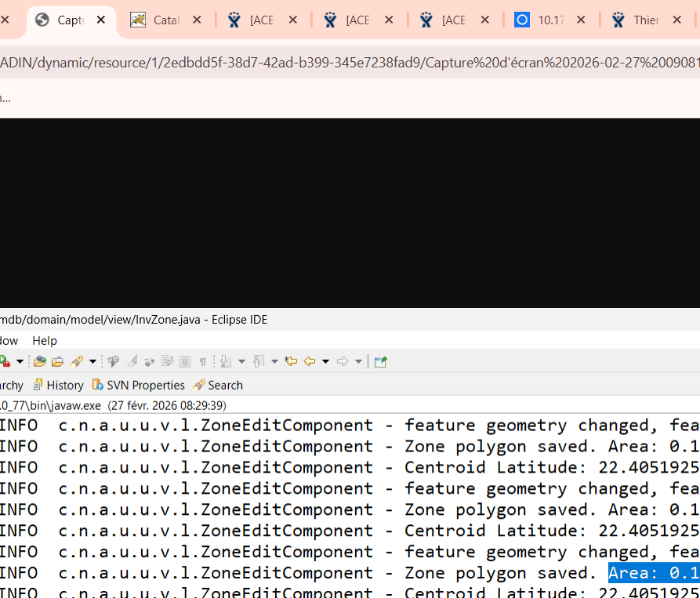Click the Next Annotation down-arrow icon

click(226, 361)
